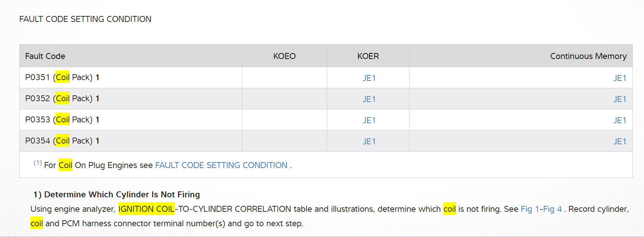Click the Fault Code column header
The width and height of the screenshot is (644, 237).
point(45,56)
